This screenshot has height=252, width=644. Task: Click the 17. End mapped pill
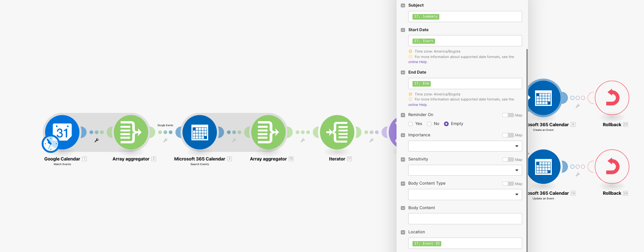(x=421, y=83)
